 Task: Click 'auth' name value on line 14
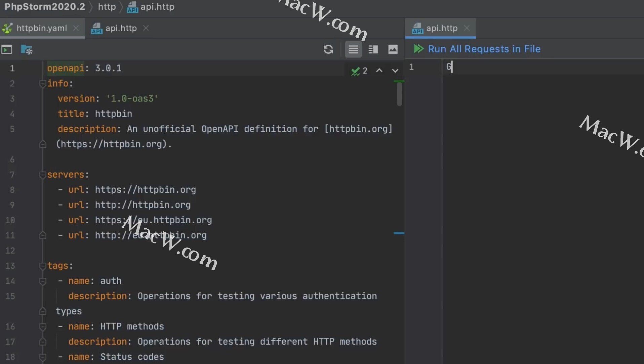coord(111,281)
